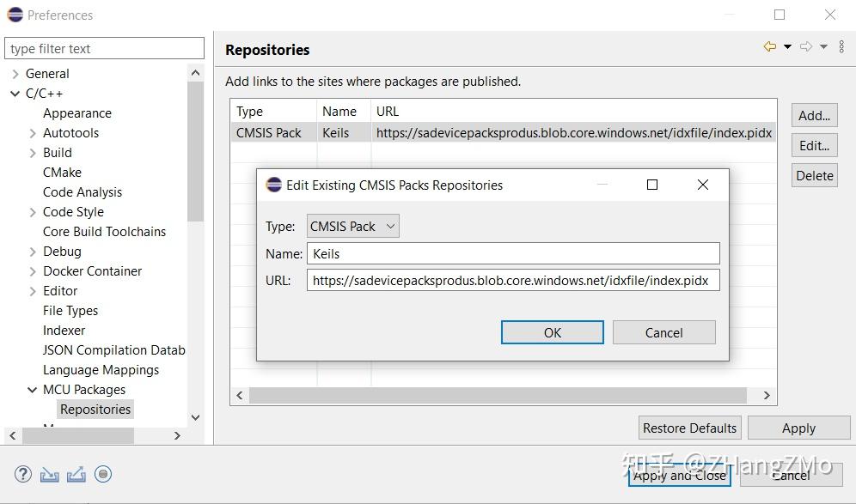The height and width of the screenshot is (504, 856).
Task: Click the Name field containing Keils
Action: (513, 253)
